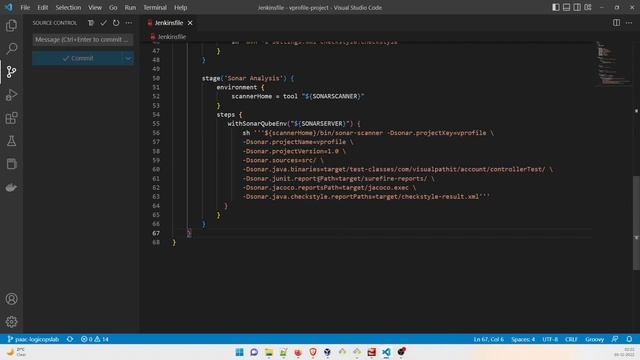Change indentation via Spaces: 4

[x=523, y=339]
